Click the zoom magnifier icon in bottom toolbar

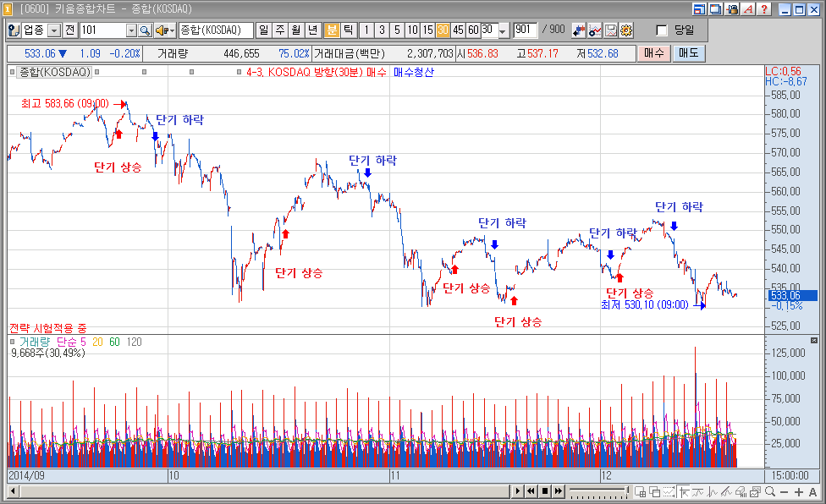coord(769,492)
